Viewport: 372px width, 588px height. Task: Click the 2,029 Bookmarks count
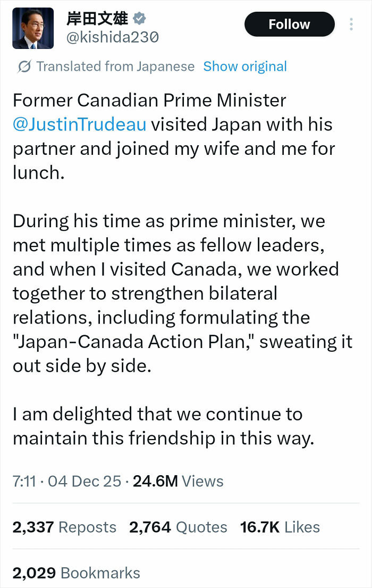pos(77,573)
